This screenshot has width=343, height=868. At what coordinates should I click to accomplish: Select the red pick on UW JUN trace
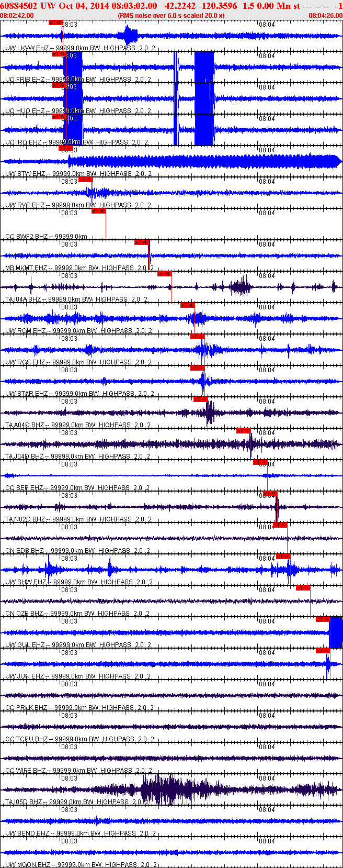coord(323,651)
